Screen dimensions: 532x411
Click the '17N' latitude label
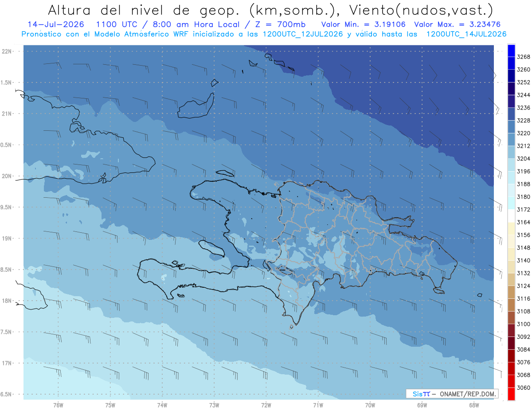(x=8, y=363)
